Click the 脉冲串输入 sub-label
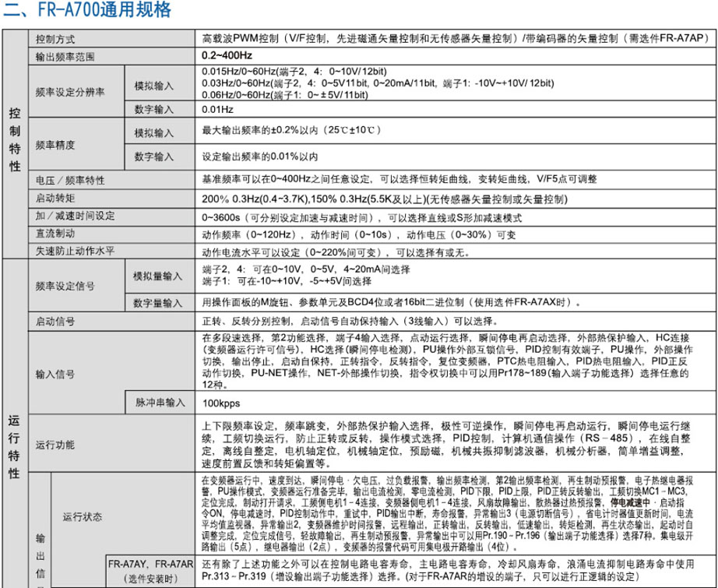Screen dimensions: 718x588 coord(160,403)
